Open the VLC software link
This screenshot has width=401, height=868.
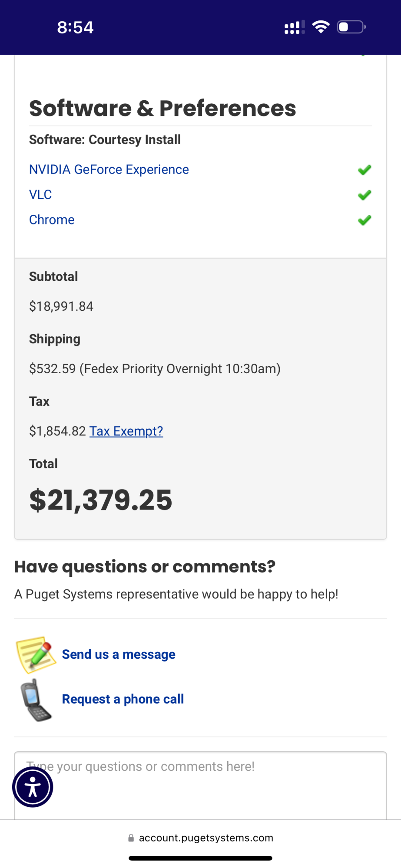point(40,194)
